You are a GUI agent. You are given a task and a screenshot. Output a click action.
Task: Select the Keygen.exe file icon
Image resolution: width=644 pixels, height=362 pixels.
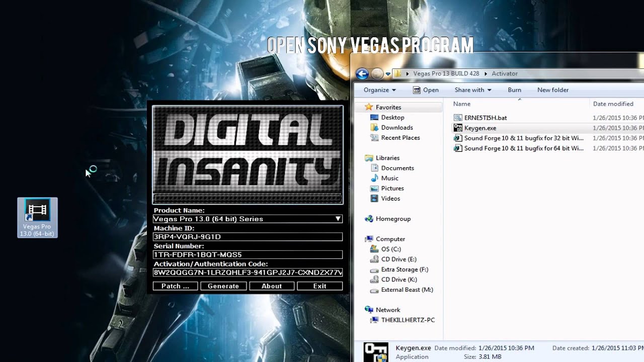(x=458, y=128)
